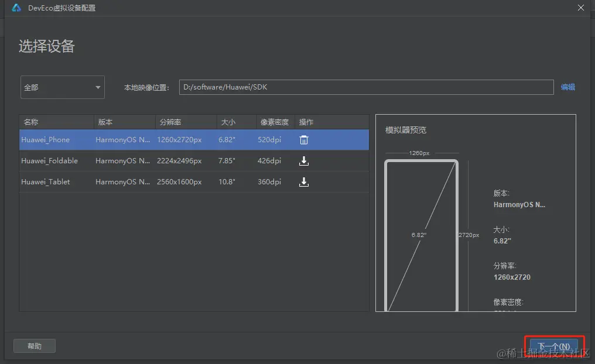Click the Huawei_Tablet version cell

tap(123, 182)
